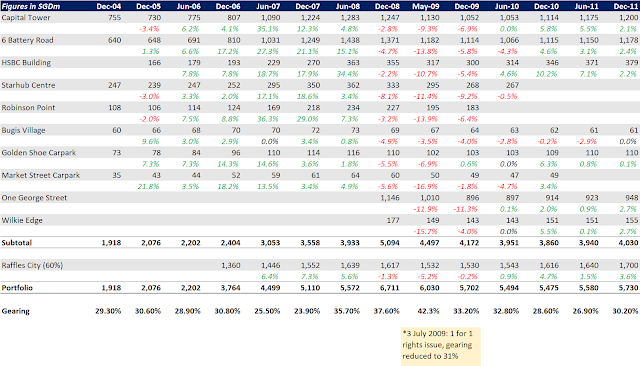The width and height of the screenshot is (640, 366).
Task: Click Robinson Point Dec-09 value 183
Action: coord(473,107)
